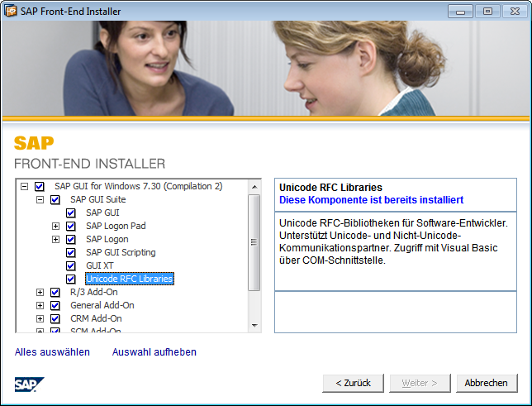532x406 pixels.
Task: Select the SAP GUI for Windows 7.30 label
Action: [x=139, y=187]
